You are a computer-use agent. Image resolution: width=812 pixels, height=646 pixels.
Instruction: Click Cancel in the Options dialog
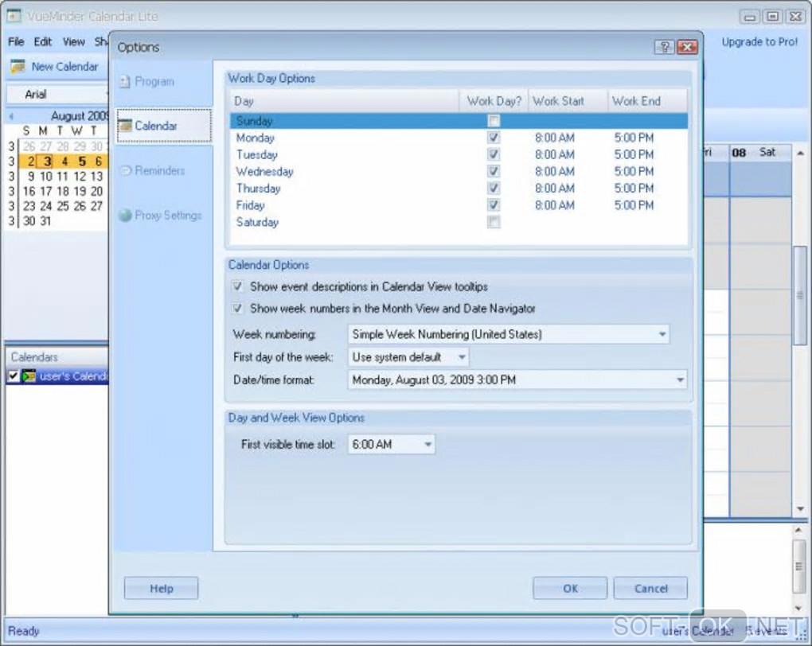(x=650, y=589)
